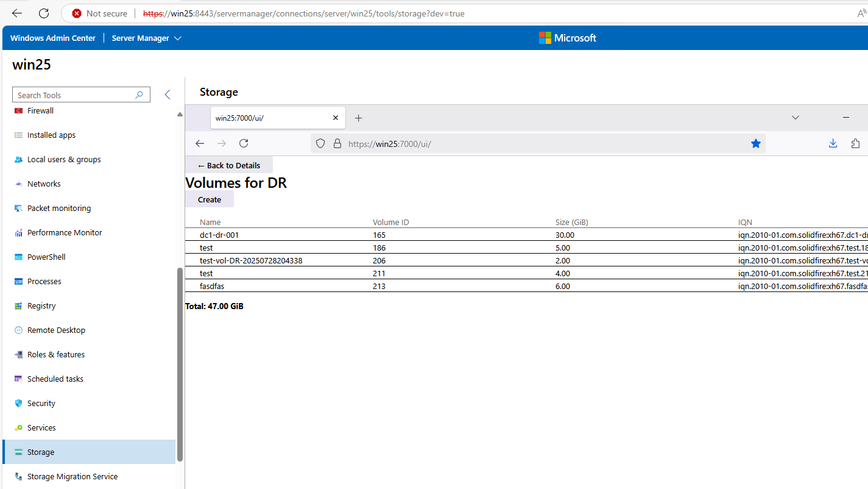
Task: Minimize the embedded browser window
Action: click(x=846, y=117)
